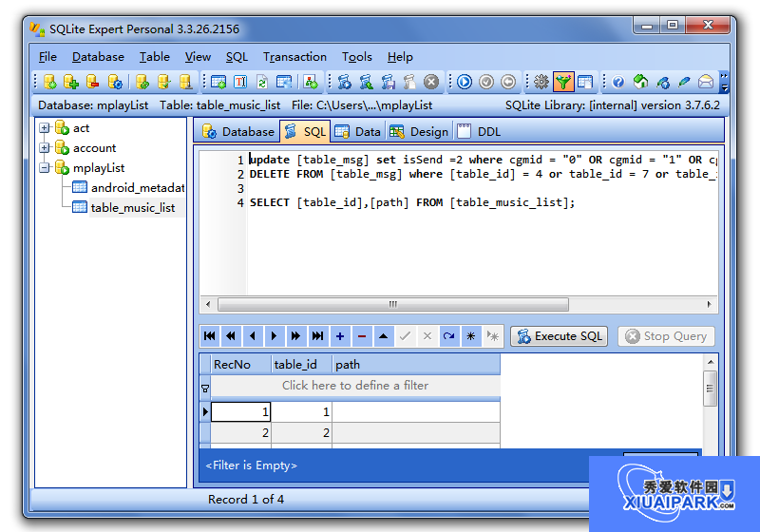Click the blue Help question mark icon
Viewport: 760px width, 532px height.
pos(618,82)
